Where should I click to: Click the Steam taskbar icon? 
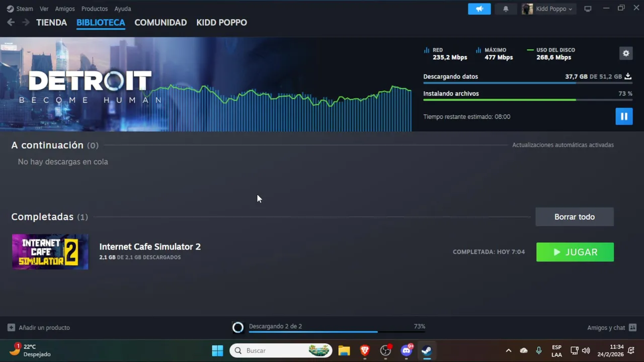[427, 350]
